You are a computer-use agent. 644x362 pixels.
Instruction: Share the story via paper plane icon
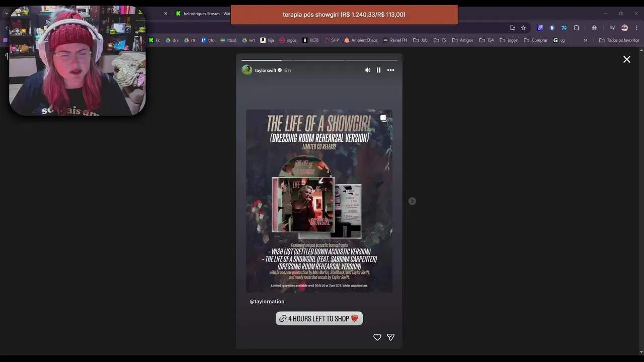pyautogui.click(x=391, y=337)
